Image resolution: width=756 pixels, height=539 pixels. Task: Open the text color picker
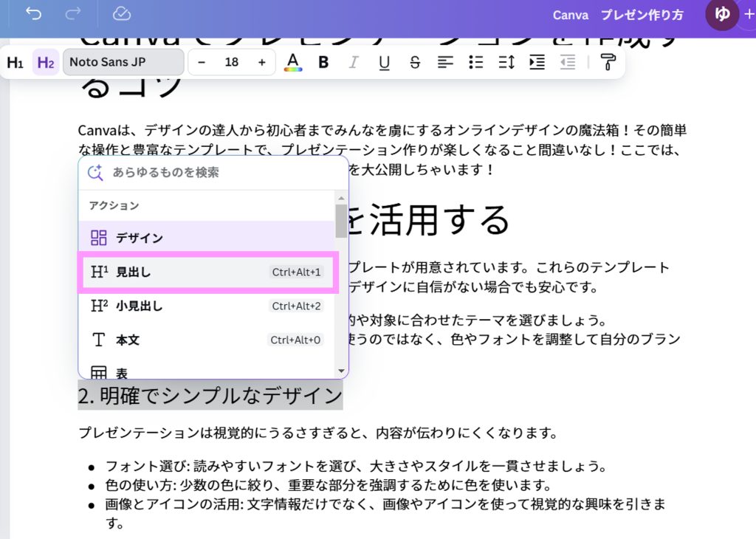tap(293, 62)
